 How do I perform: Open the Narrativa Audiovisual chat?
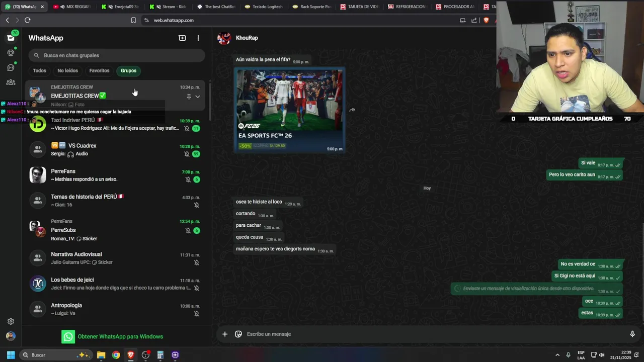117,258
